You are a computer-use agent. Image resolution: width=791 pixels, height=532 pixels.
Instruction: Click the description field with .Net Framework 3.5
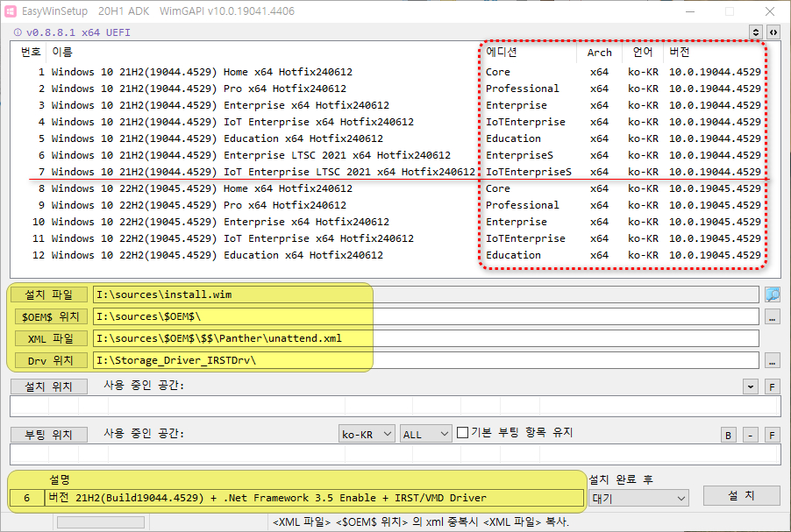[314, 498]
